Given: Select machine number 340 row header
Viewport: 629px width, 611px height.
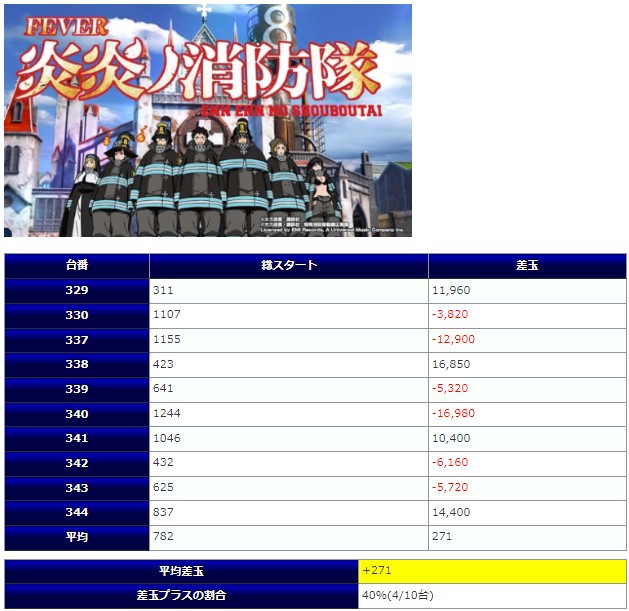Looking at the screenshot, I should [x=77, y=414].
